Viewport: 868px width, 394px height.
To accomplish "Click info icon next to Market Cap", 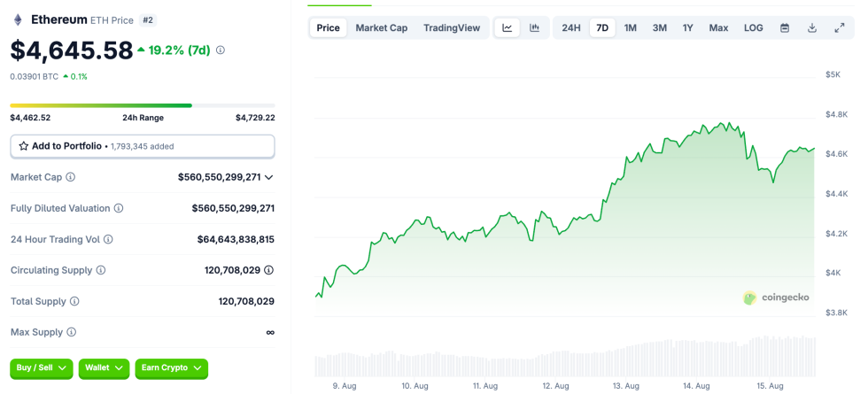I will (71, 177).
